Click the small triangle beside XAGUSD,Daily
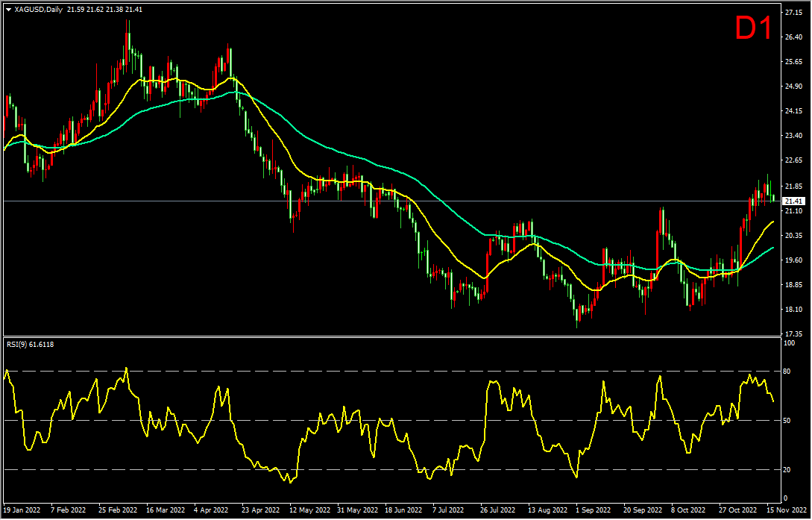This screenshot has height=520, width=812. [x=9, y=10]
